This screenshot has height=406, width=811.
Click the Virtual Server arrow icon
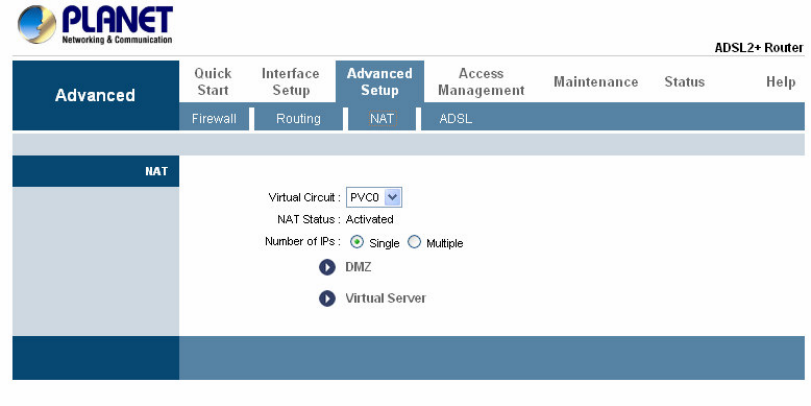click(326, 298)
